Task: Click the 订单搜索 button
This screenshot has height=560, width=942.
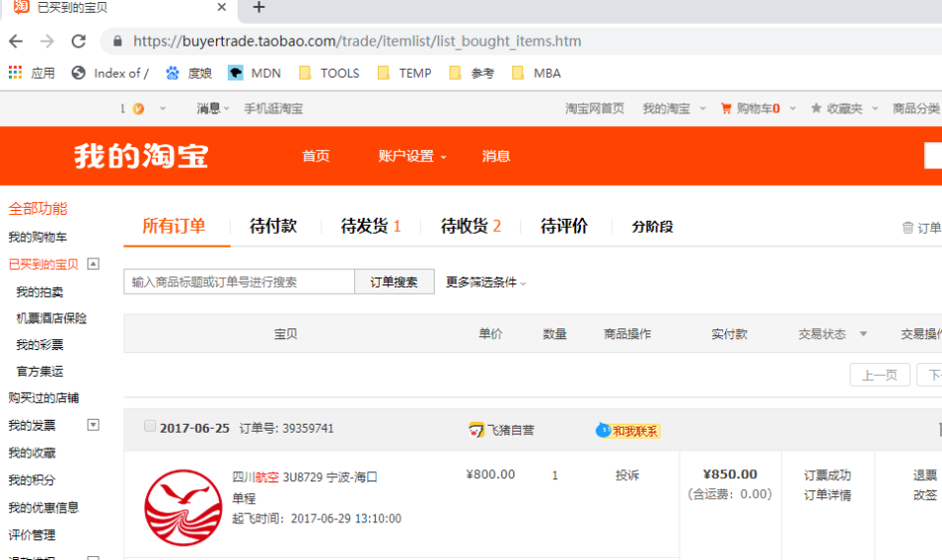Action: click(x=394, y=281)
